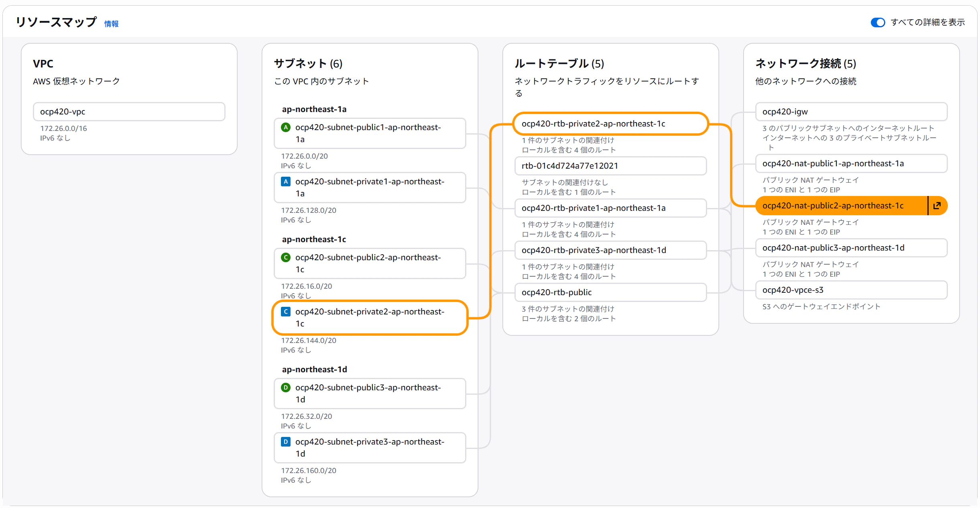Click the ローカルを含む 1 個のルート text
980x508 pixels.
569,192
